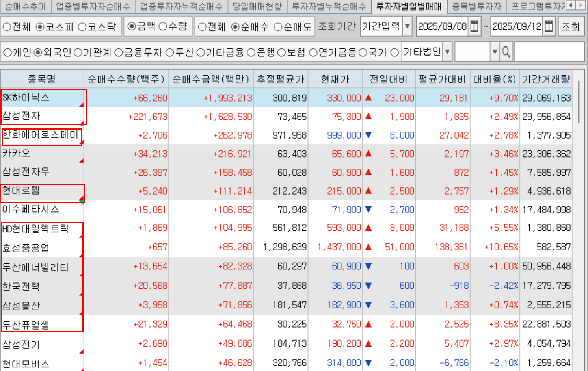Open the end date calendar picker
The height and width of the screenshot is (371, 588).
(x=549, y=26)
